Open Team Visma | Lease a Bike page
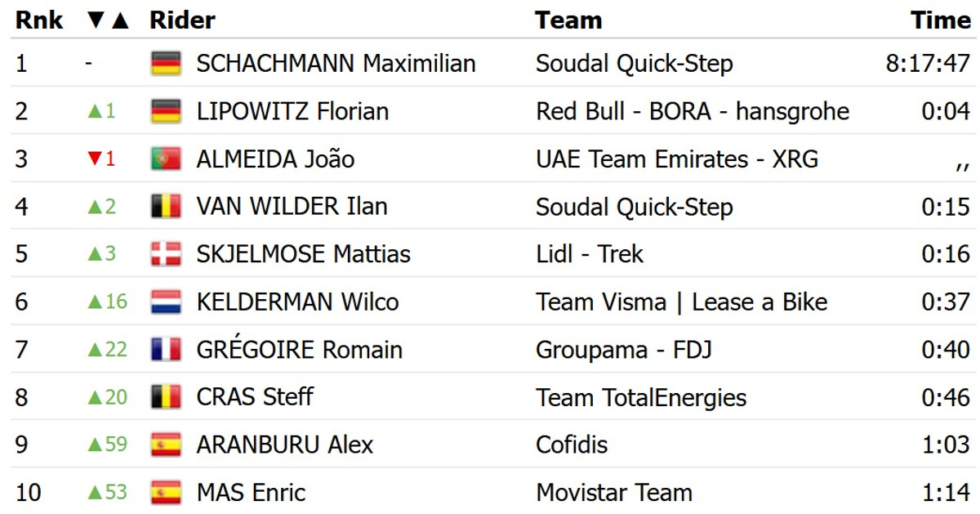Screen dimensions: 980x514 [x=681, y=302]
